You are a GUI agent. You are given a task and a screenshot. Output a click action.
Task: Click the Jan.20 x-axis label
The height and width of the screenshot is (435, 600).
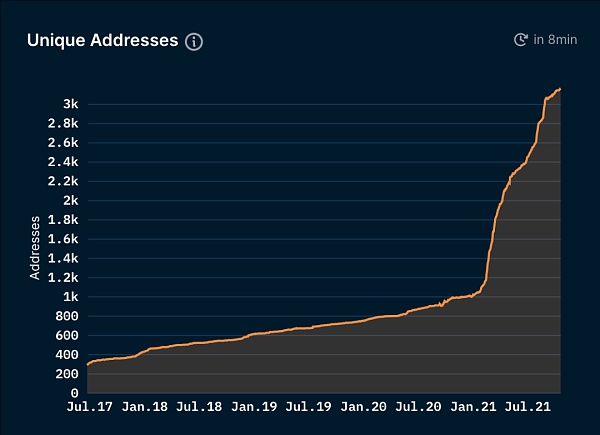(364, 407)
